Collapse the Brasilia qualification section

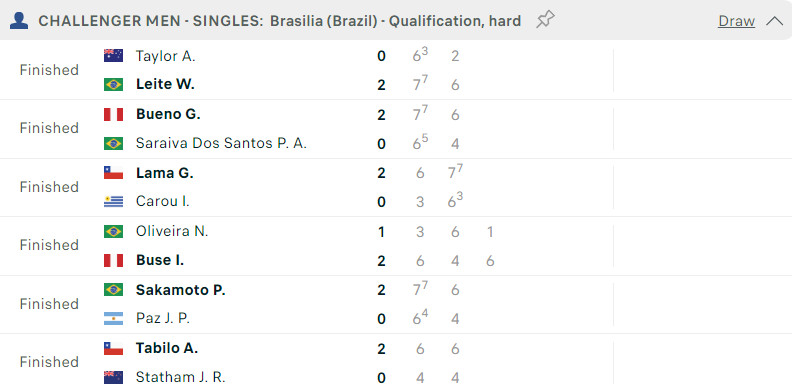tap(774, 21)
